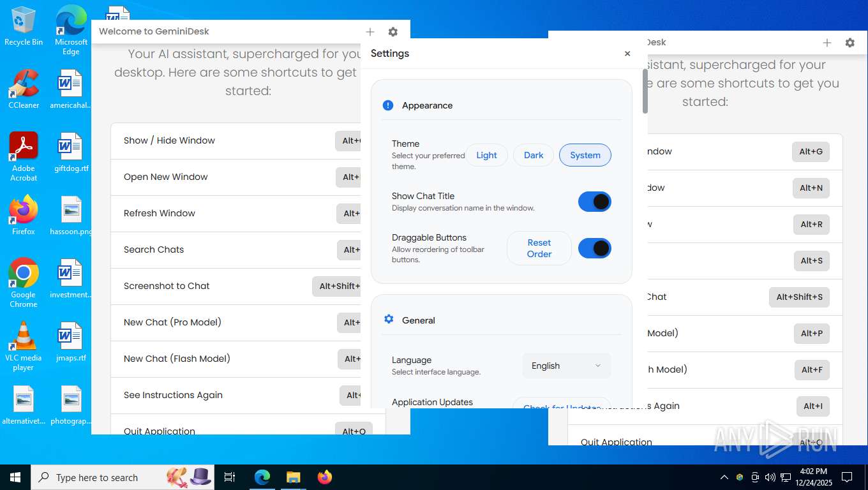This screenshot has width=868, height=490.
Task: Open Edge from the taskbar
Action: pyautogui.click(x=262, y=477)
